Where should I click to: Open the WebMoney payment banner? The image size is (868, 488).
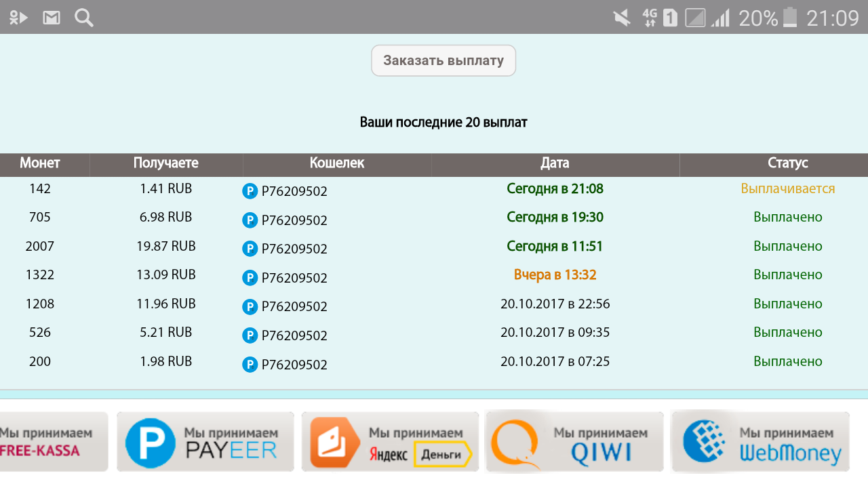[x=760, y=441]
